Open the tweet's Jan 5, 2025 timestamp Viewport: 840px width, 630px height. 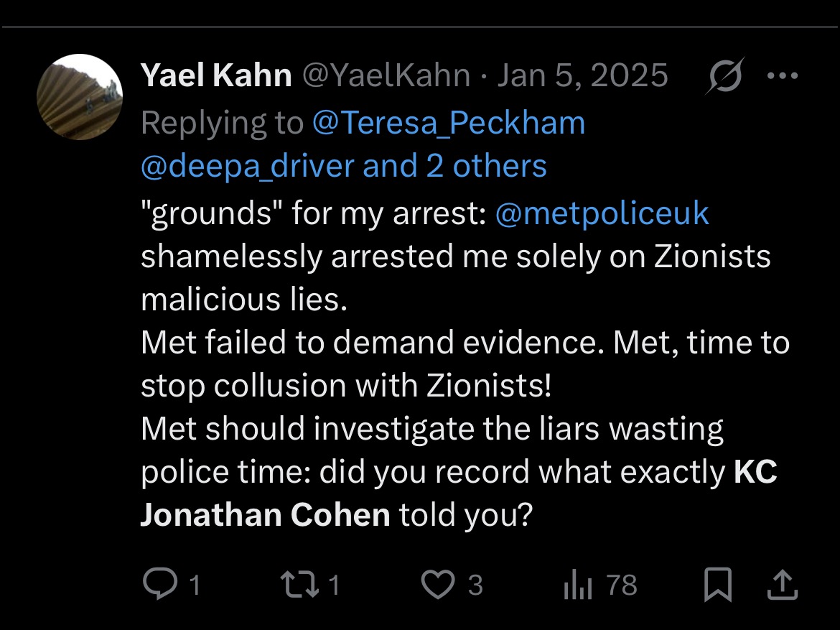582,76
